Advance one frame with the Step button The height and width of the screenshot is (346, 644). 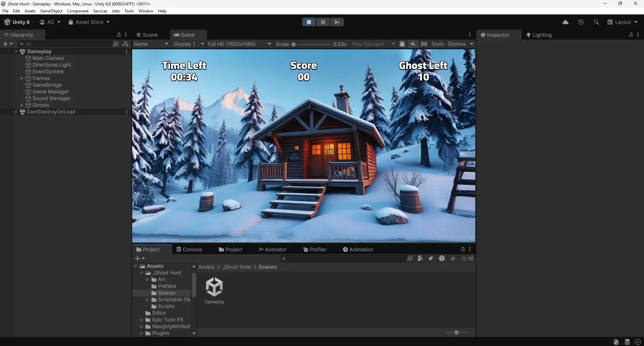click(337, 22)
